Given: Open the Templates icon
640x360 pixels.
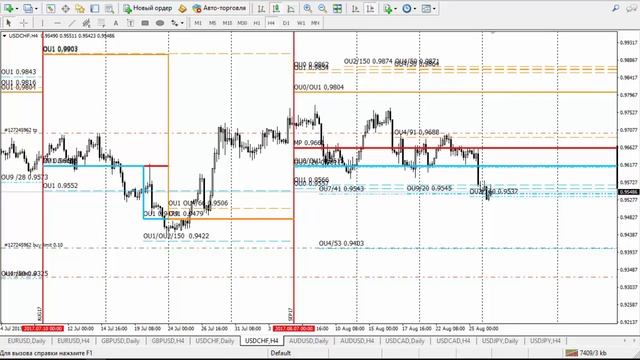Looking at the screenshot, I should click(426, 8).
